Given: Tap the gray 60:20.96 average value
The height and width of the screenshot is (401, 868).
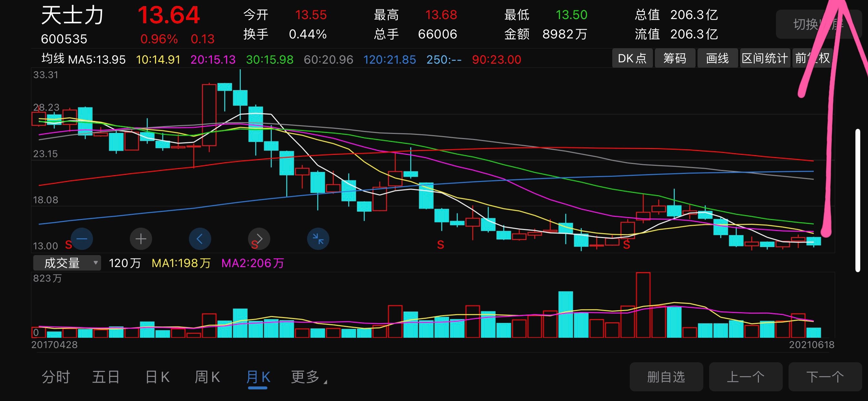Looking at the screenshot, I should click(328, 60).
